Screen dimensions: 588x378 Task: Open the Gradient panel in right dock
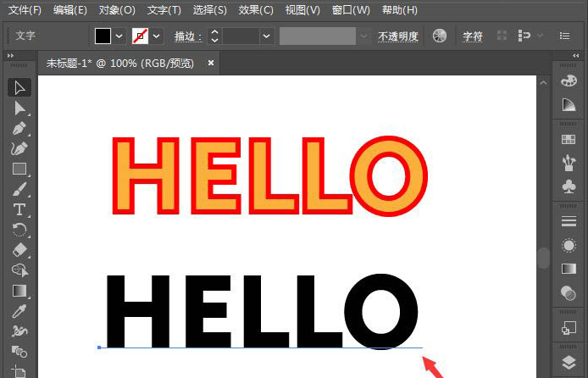tap(569, 269)
